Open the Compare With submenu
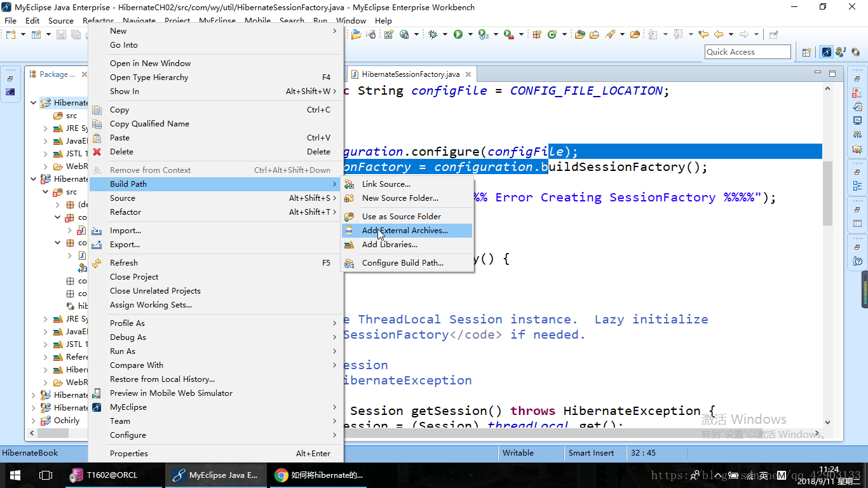The image size is (868, 488). click(215, 365)
